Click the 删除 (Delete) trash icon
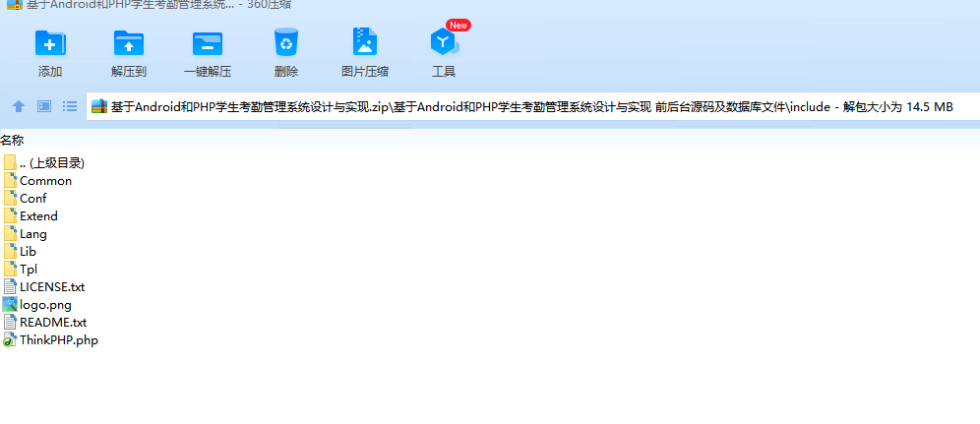Viewport: 980px width, 424px height. point(286,43)
